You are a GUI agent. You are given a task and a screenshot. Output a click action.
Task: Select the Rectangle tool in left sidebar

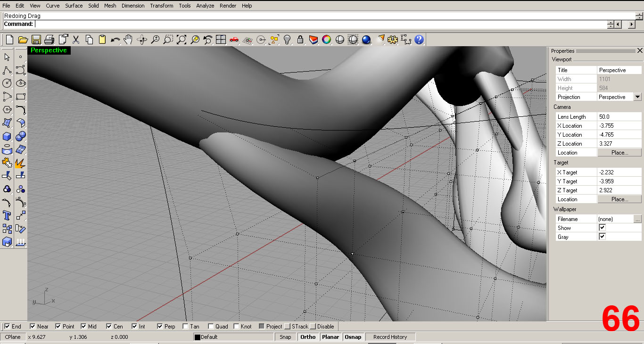tap(20, 97)
